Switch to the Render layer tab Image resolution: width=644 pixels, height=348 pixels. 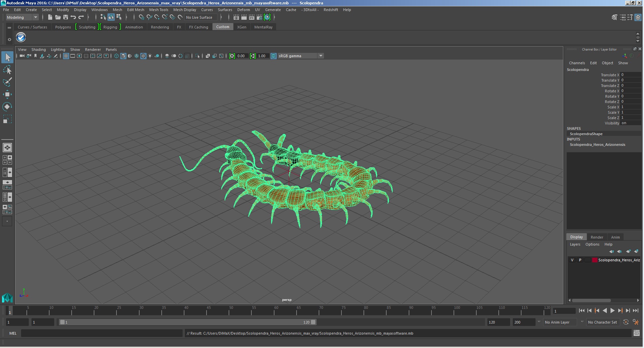click(597, 237)
